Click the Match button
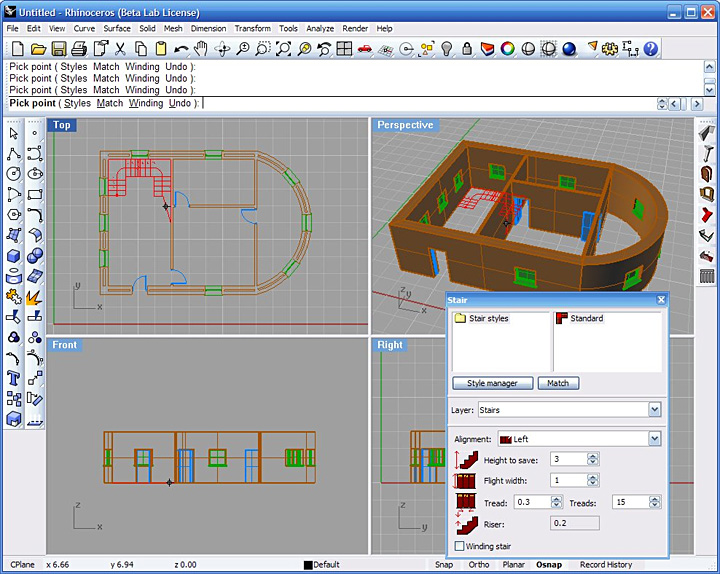720x574 pixels. (x=558, y=383)
